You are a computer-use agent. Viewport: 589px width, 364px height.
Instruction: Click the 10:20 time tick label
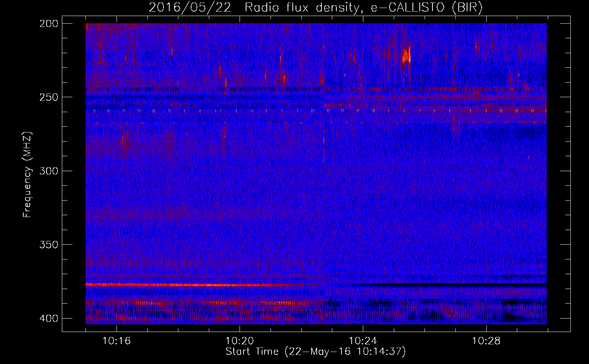click(240, 341)
